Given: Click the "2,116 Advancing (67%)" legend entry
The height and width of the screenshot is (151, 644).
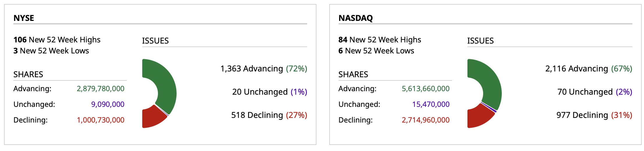Looking at the screenshot, I should [588, 69].
